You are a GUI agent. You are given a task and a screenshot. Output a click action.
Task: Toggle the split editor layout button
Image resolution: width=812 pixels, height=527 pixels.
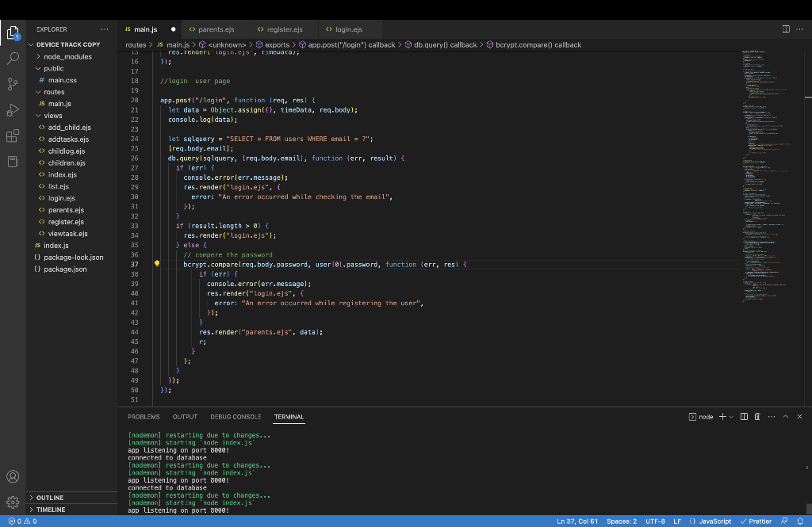(786, 29)
